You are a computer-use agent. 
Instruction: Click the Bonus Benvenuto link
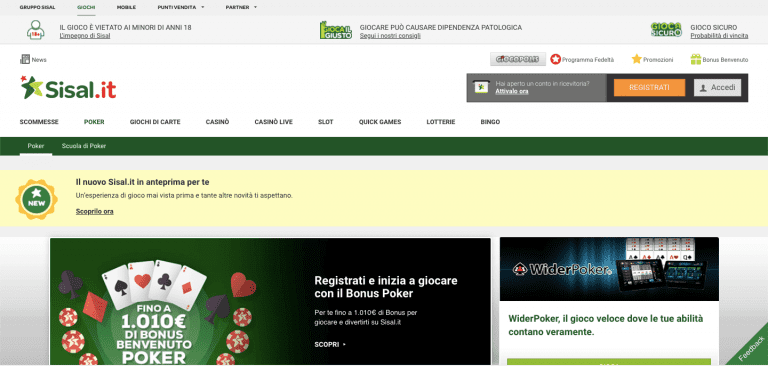tap(725, 60)
